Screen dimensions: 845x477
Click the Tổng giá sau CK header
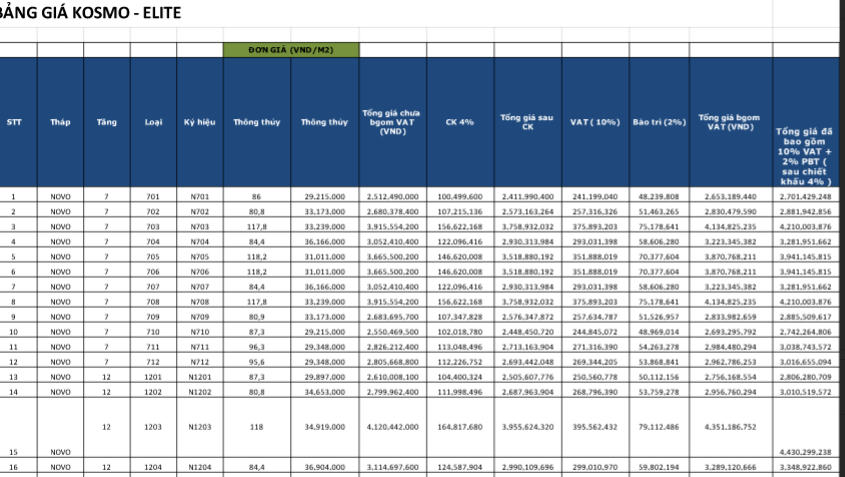pos(526,122)
